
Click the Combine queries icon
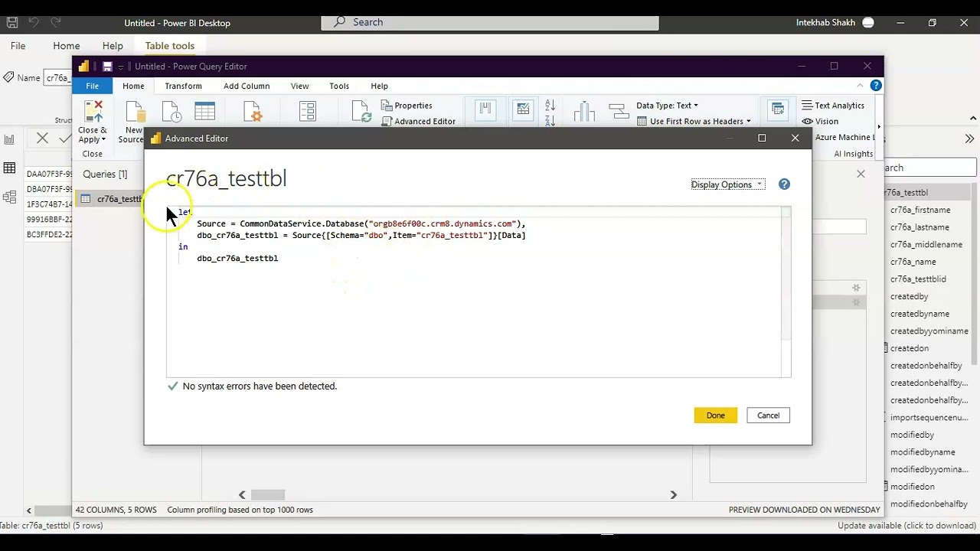pos(778,110)
